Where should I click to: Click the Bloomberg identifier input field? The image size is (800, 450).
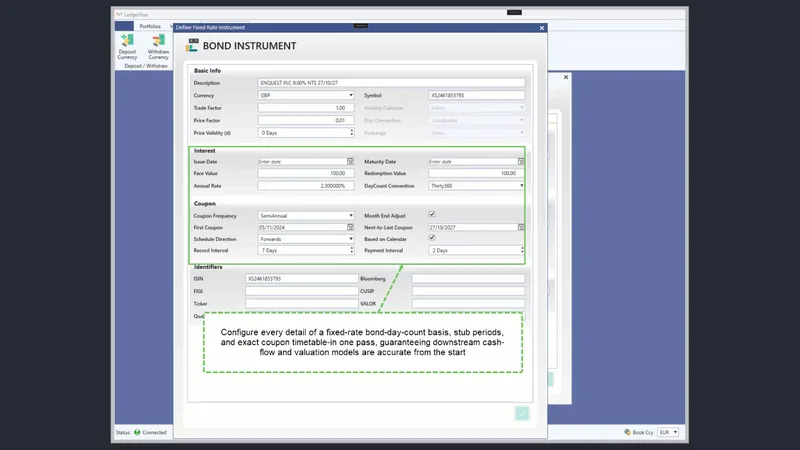pos(468,279)
